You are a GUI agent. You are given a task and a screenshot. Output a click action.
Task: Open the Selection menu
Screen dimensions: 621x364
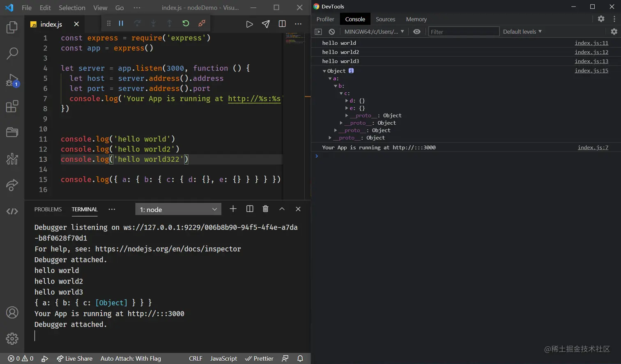[x=72, y=8]
